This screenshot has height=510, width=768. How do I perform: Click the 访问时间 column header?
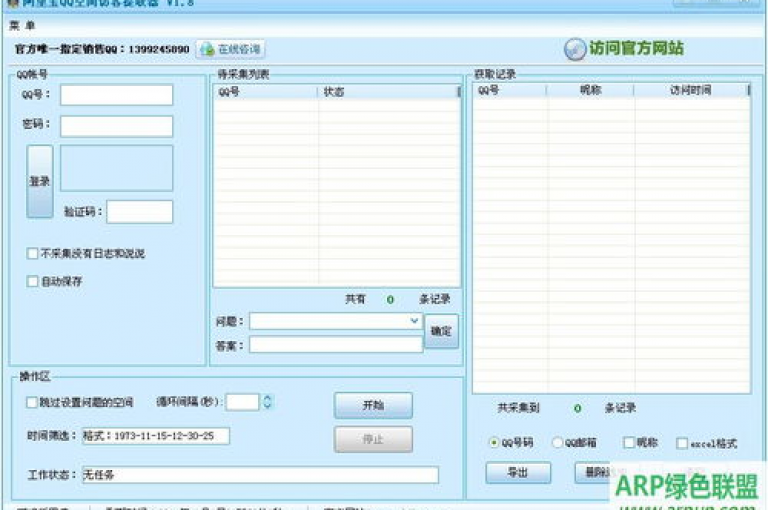(691, 90)
